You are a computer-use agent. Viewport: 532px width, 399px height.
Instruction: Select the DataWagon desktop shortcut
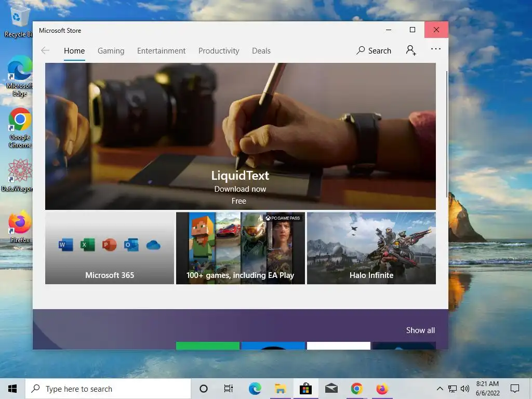[18, 176]
